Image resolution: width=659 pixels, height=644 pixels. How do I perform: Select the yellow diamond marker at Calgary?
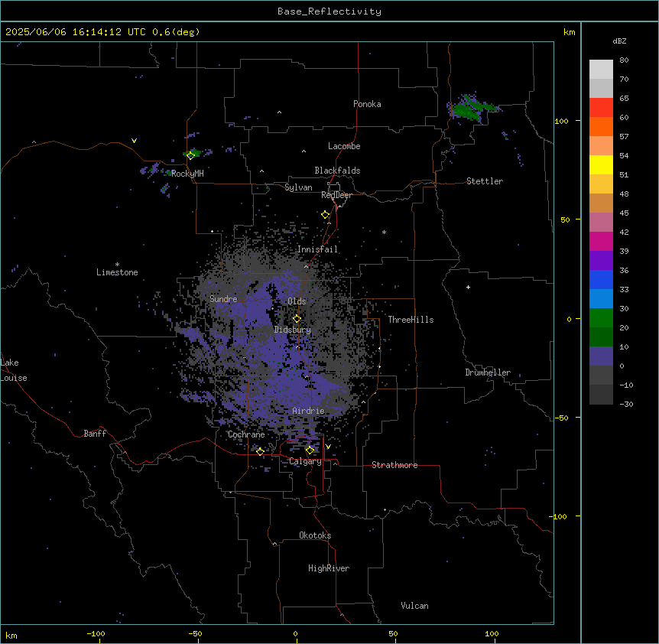point(310,450)
